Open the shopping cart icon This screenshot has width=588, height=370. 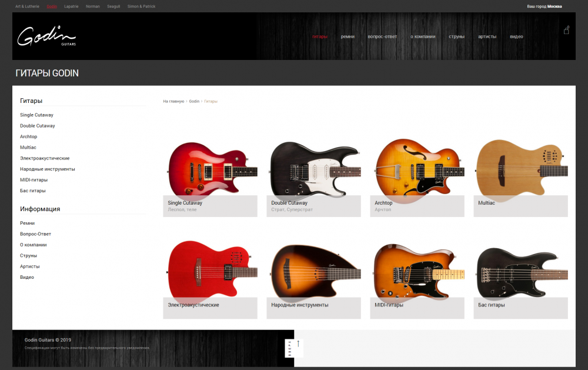(x=566, y=31)
